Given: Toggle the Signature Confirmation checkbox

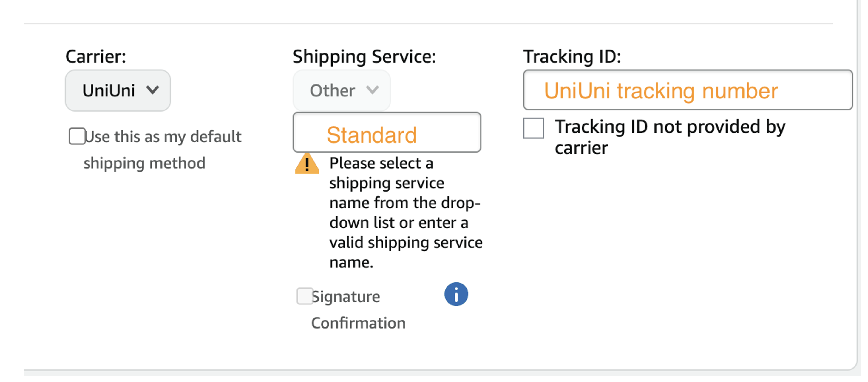Looking at the screenshot, I should click(x=304, y=296).
